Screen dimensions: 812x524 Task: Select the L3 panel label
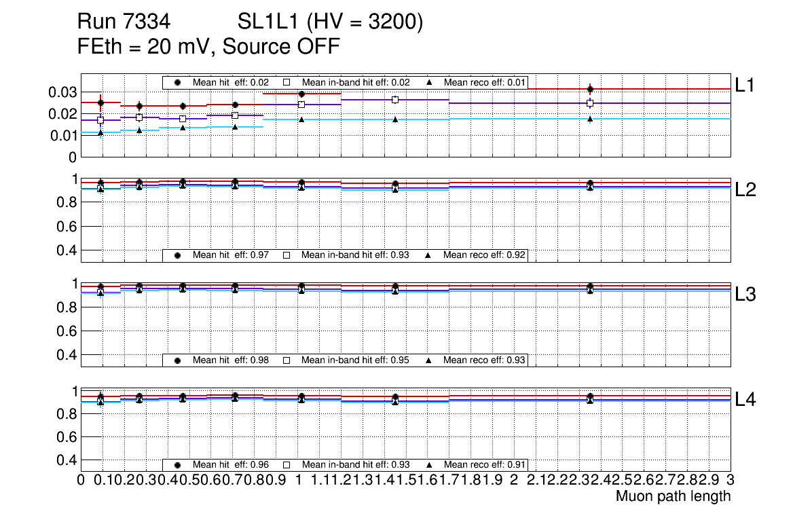[x=745, y=295]
